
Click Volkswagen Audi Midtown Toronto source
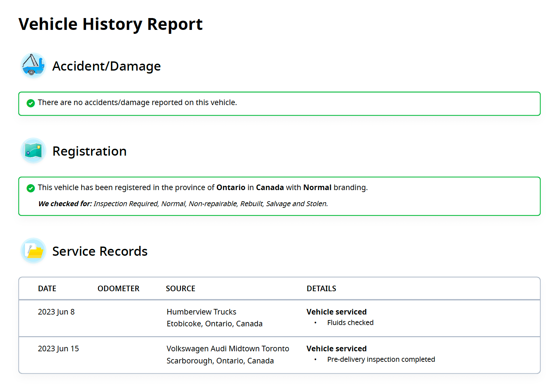(228, 349)
